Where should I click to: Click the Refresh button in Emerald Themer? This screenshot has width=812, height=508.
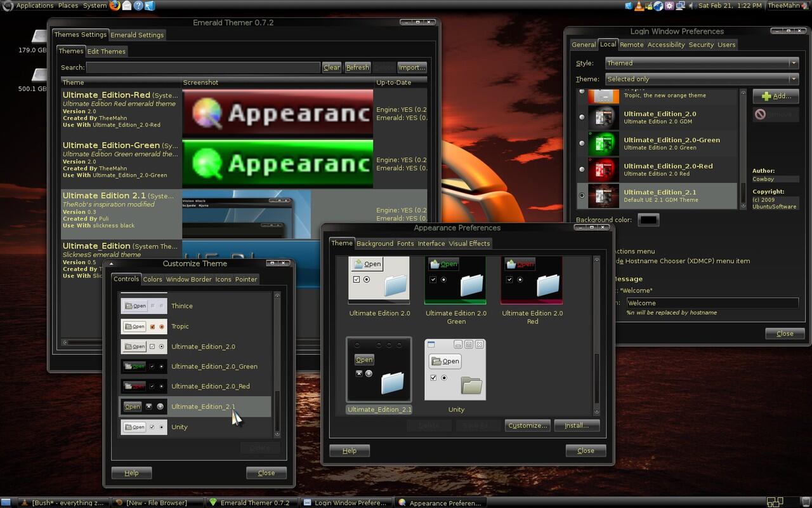click(357, 67)
